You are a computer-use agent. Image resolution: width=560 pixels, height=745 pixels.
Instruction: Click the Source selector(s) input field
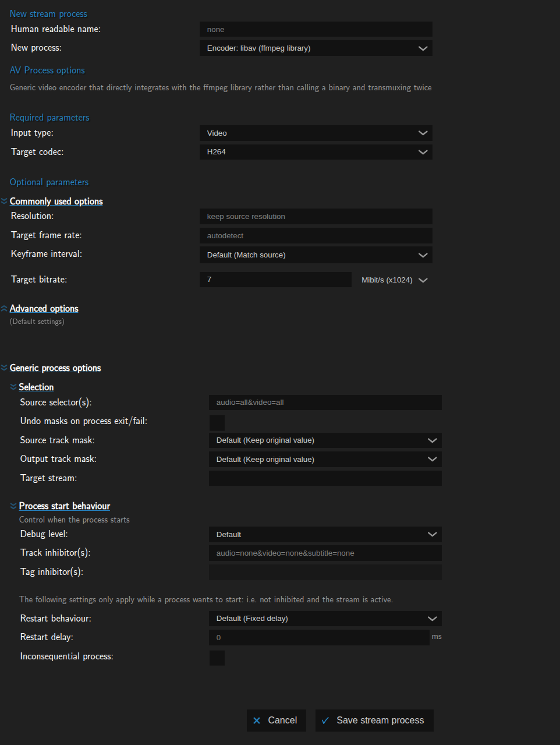(325, 402)
